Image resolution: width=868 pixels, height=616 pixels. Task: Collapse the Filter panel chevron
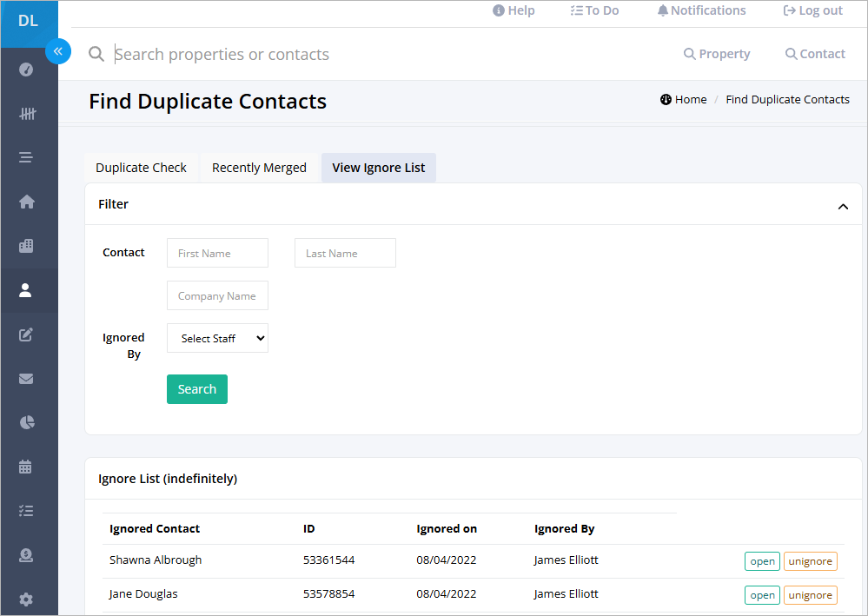(x=843, y=207)
